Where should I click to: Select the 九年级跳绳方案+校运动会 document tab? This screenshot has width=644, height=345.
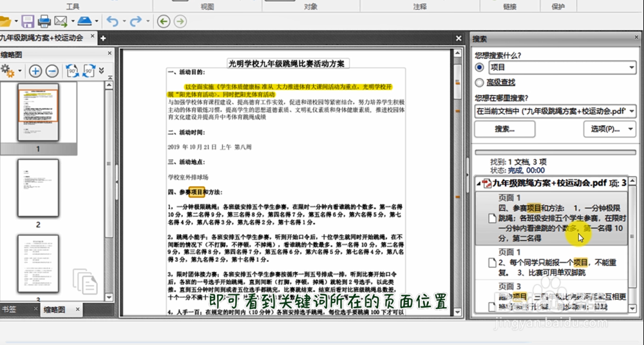click(x=41, y=37)
